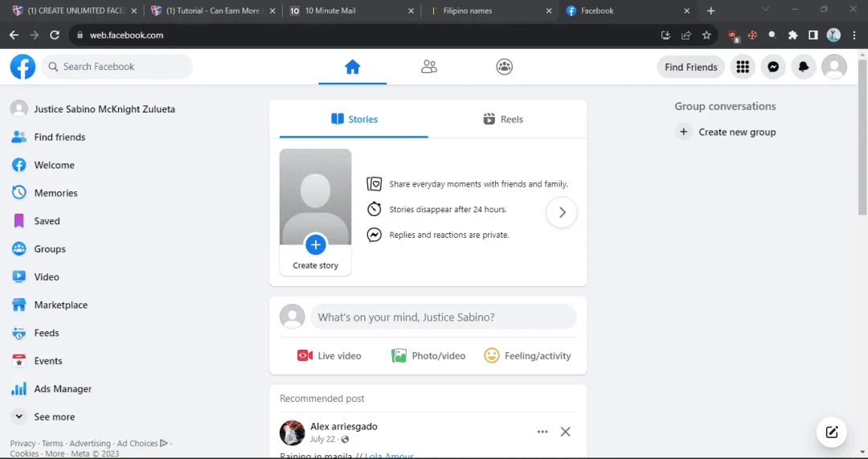868x459 pixels.
Task: Start a Live video
Action: [329, 356]
